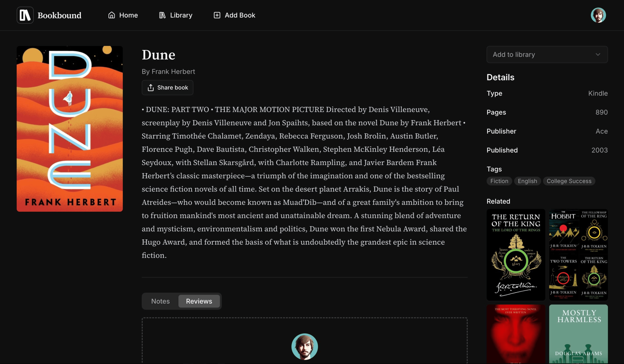Image resolution: width=624 pixels, height=364 pixels.
Task: Click the Fiction tag
Action: (x=499, y=181)
